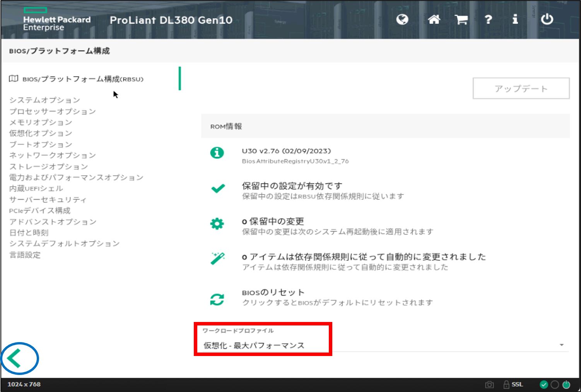Open 内蔵UEFIシェル menu
Screen dimensions: 581x392
point(36,188)
